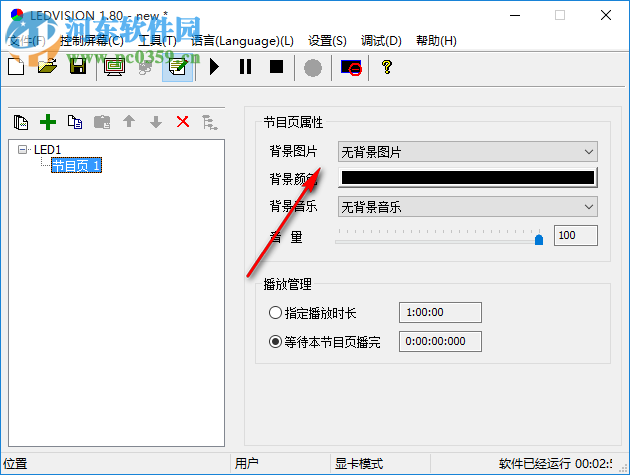Select 指定播放时长 radio button
Image resolution: width=630 pixels, height=475 pixels.
[275, 313]
